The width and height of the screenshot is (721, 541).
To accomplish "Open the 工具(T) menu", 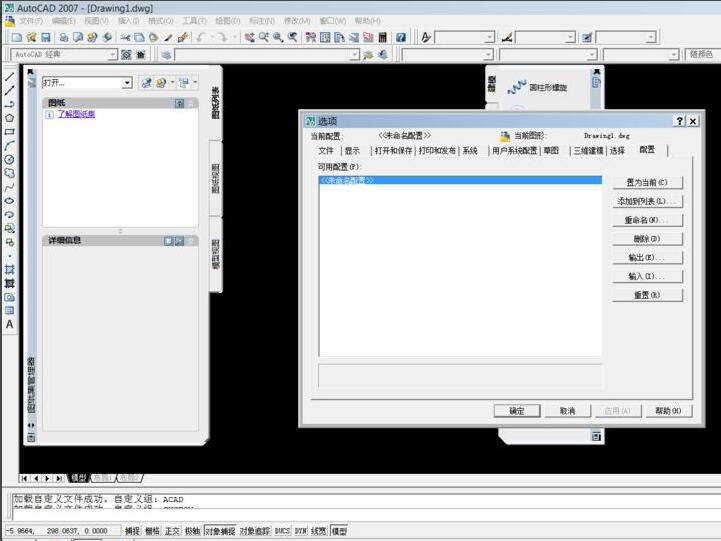I will click(195, 21).
